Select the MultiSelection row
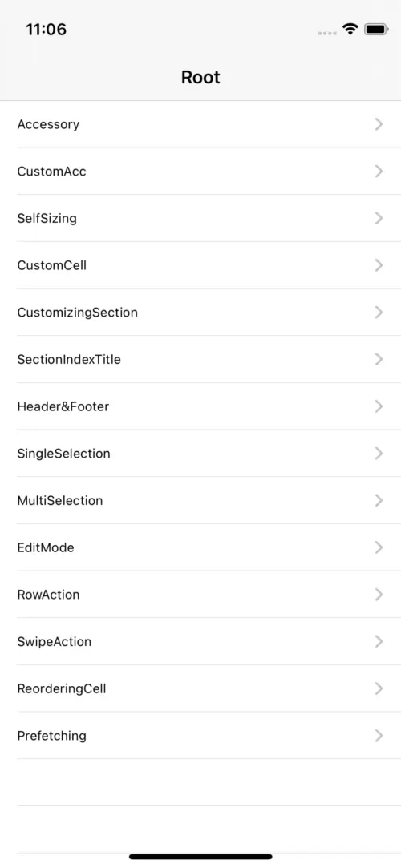 point(200,500)
